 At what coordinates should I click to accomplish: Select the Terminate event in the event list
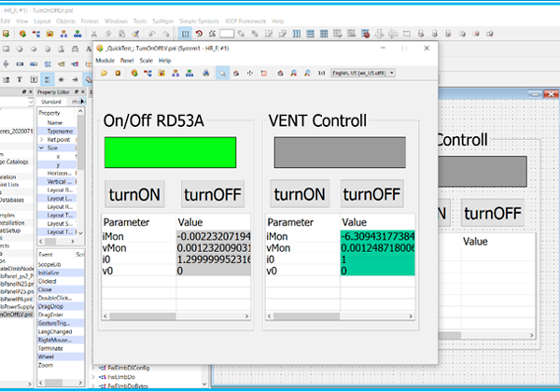tap(61, 348)
